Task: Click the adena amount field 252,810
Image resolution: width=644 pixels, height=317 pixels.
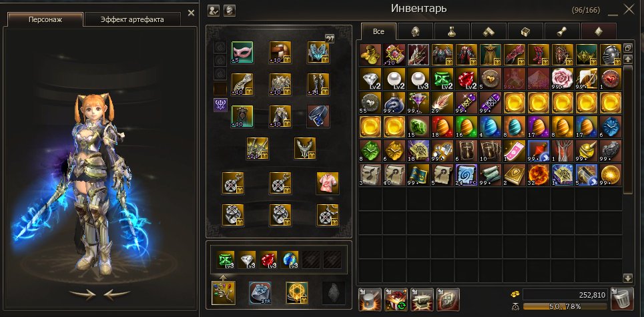Action: (565, 294)
